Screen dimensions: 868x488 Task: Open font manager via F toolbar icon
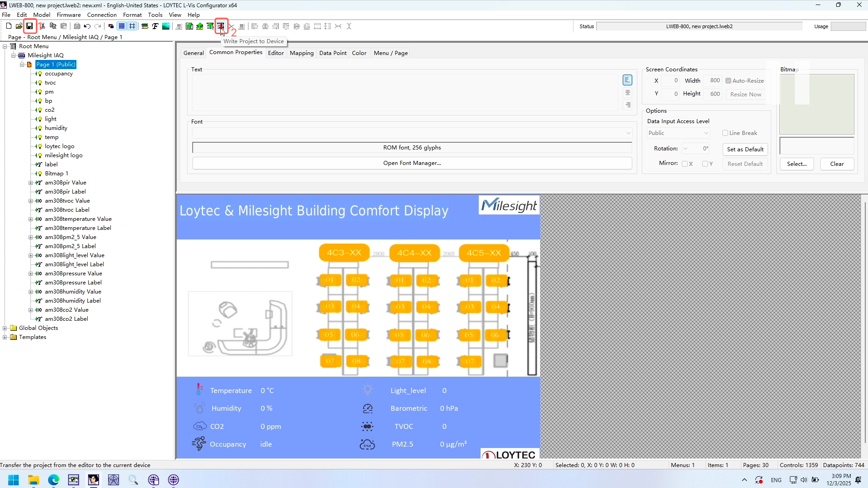[155, 26]
